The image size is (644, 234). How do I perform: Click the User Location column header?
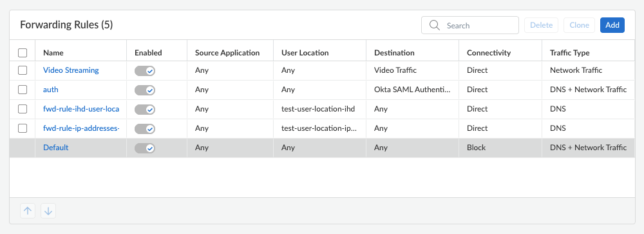click(x=305, y=53)
